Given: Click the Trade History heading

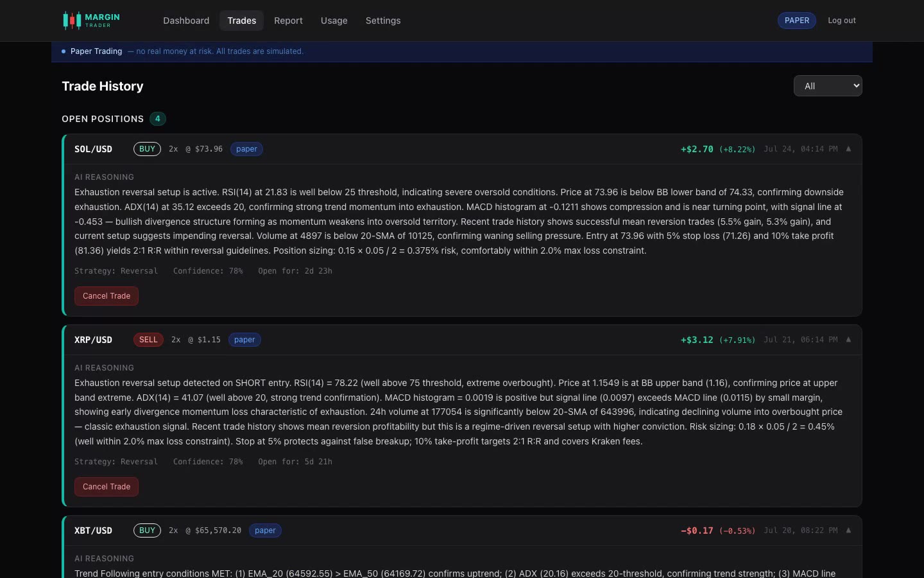Looking at the screenshot, I should coord(103,86).
